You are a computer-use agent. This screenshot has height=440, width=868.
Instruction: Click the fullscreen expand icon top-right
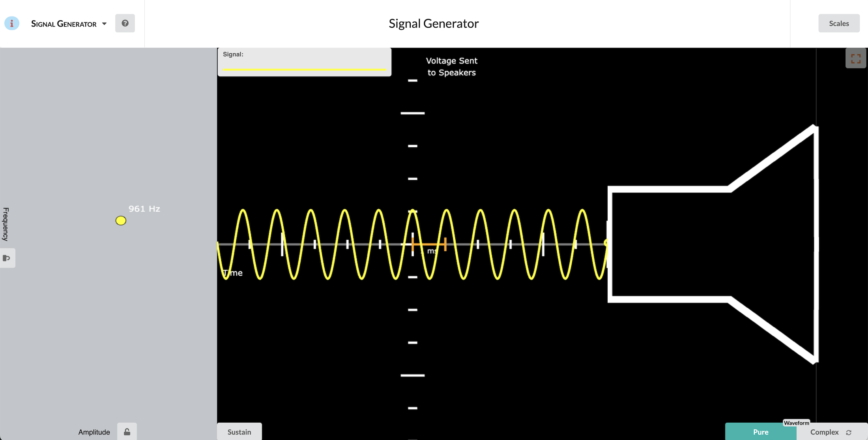coord(856,58)
